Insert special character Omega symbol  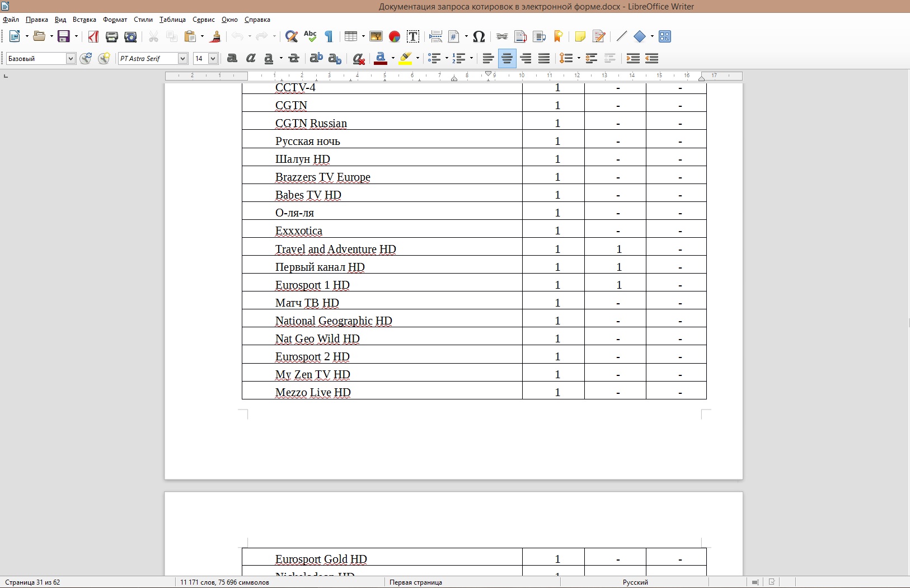(479, 37)
